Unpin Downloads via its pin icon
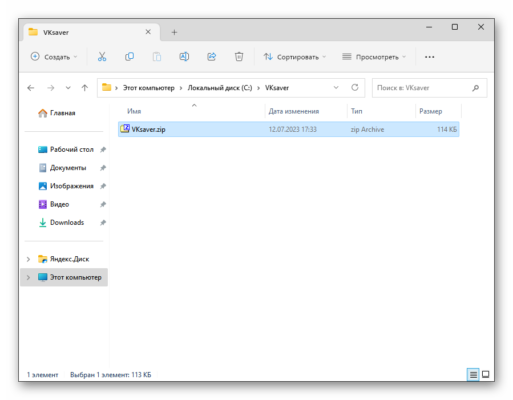The height and width of the screenshot is (400, 513). pos(103,223)
